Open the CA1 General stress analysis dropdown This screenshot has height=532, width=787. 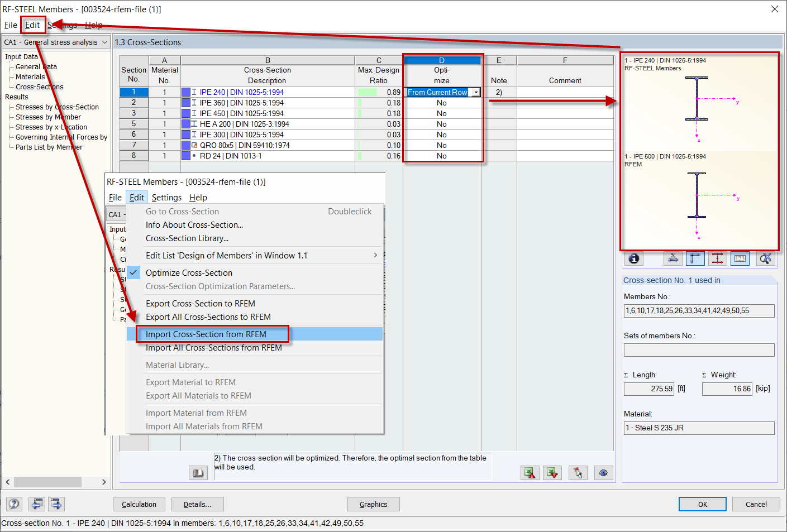point(104,42)
